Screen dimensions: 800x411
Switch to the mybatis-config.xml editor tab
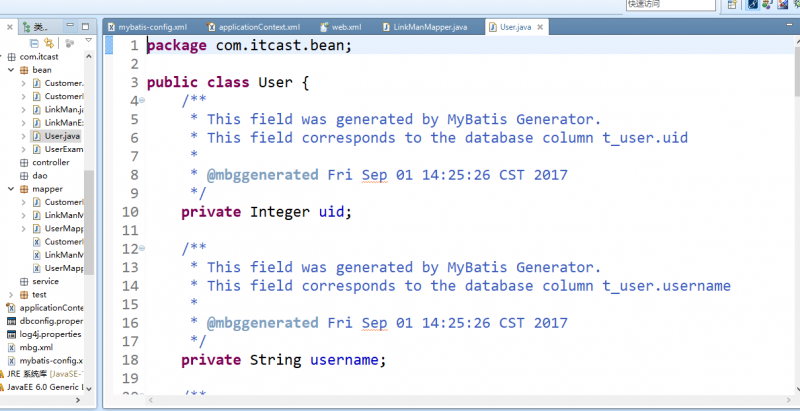[x=147, y=27]
